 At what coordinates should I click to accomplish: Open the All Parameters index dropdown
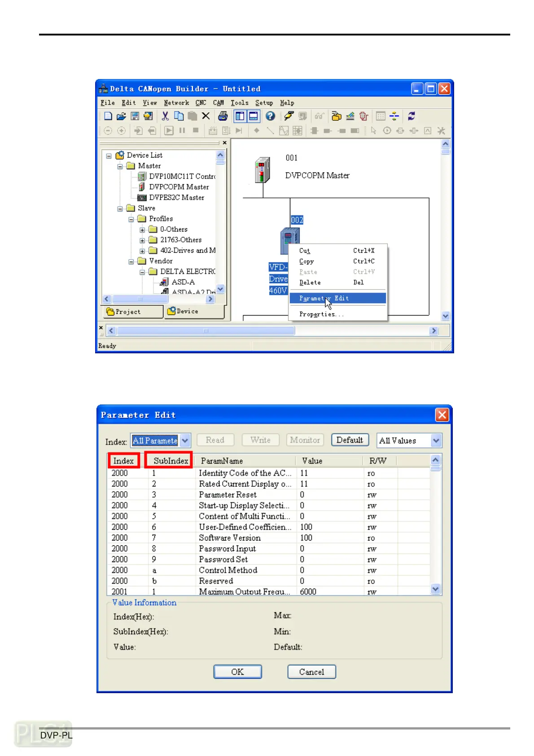tap(186, 440)
